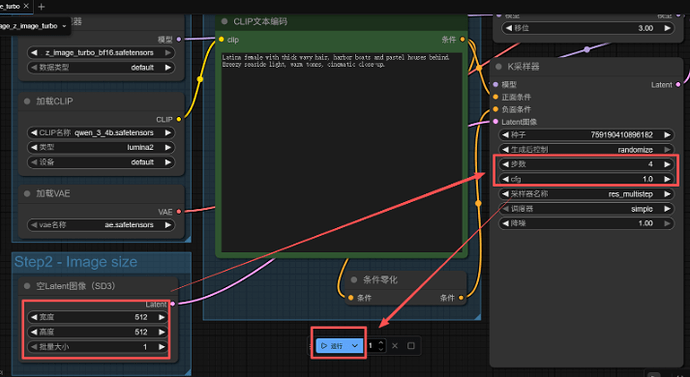Advance 设备 with the right arrow
690x377 pixels.
pos(168,162)
